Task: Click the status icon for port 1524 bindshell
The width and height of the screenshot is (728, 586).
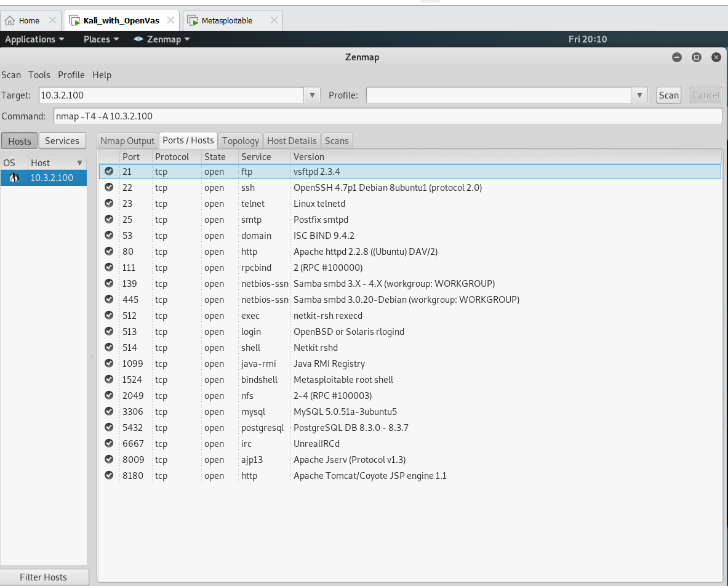Action: pyautogui.click(x=109, y=379)
